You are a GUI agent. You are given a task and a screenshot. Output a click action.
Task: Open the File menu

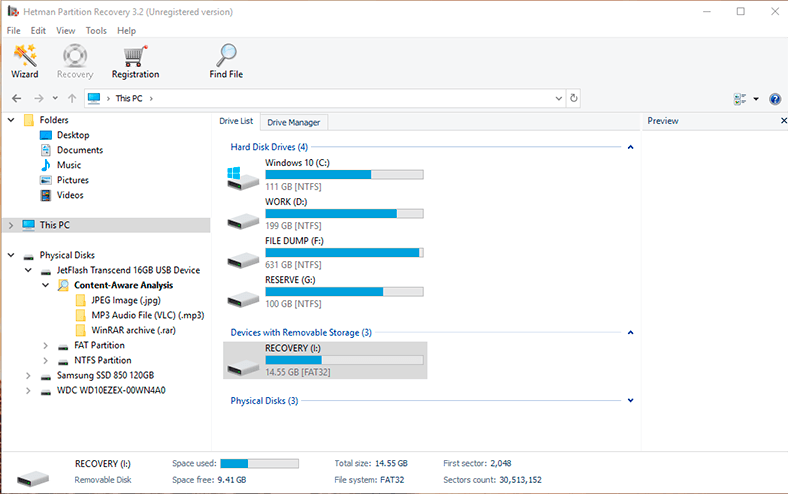point(14,31)
